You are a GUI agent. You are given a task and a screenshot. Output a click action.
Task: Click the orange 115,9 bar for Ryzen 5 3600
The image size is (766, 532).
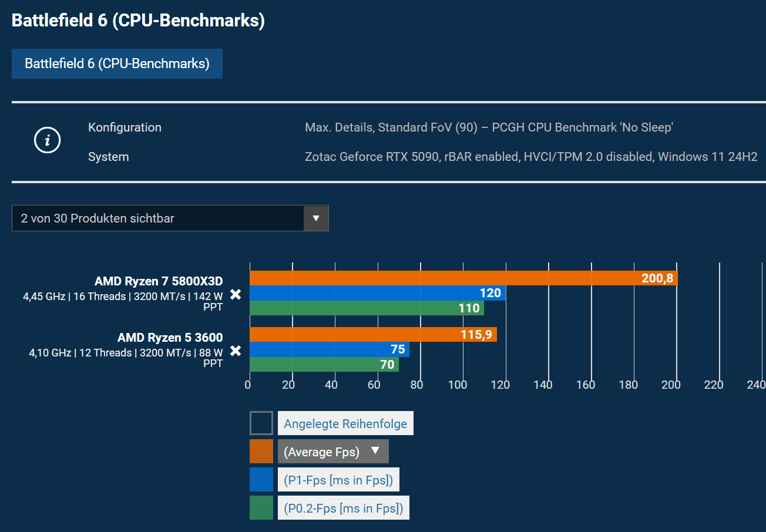(373, 335)
